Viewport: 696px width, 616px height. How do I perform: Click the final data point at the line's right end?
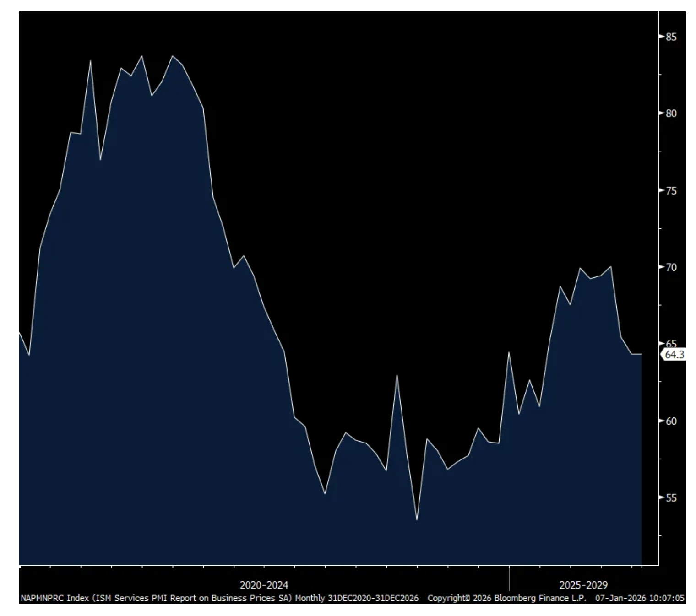pos(641,354)
